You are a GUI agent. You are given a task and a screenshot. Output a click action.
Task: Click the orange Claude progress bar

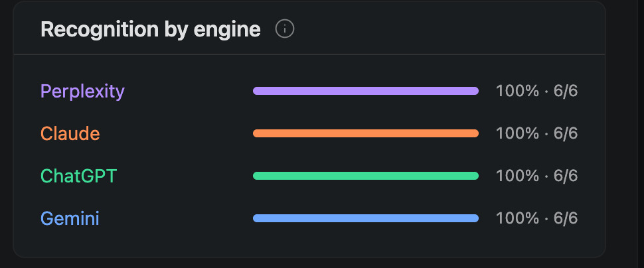[x=366, y=133]
